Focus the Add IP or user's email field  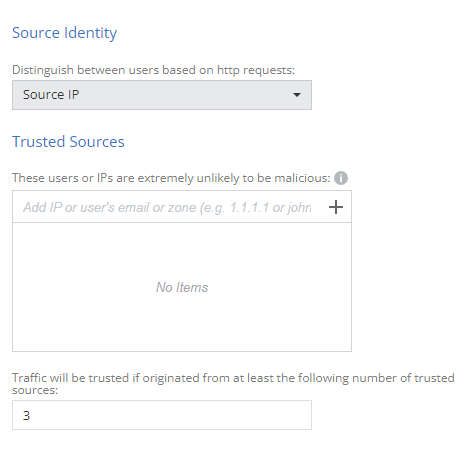(167, 207)
